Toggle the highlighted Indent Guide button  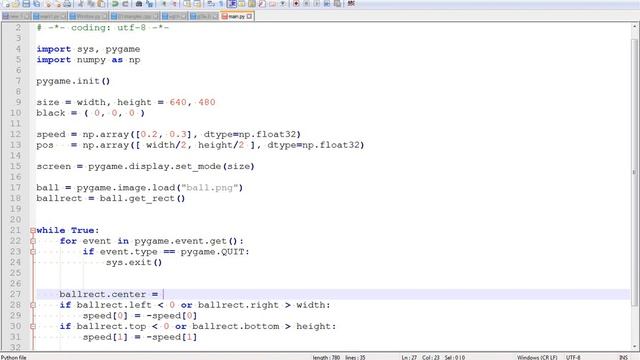click(x=232, y=4)
